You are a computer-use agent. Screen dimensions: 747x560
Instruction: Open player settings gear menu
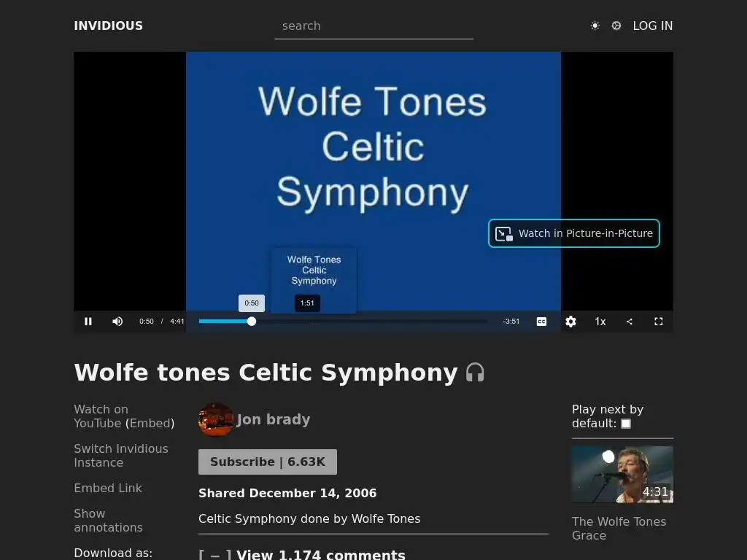[x=570, y=322]
